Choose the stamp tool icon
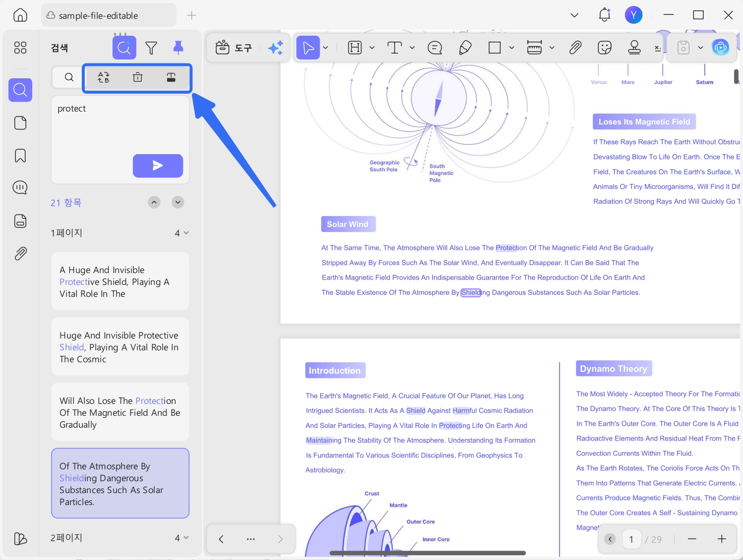 [634, 48]
